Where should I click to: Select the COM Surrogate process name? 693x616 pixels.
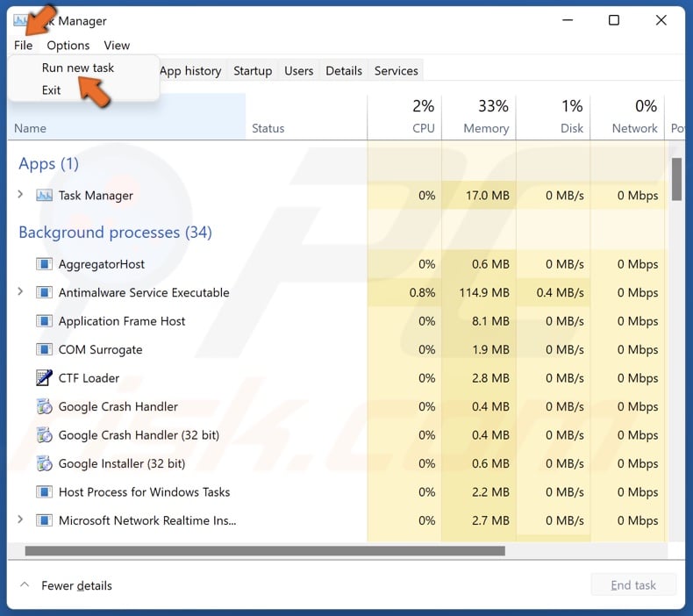(x=100, y=349)
